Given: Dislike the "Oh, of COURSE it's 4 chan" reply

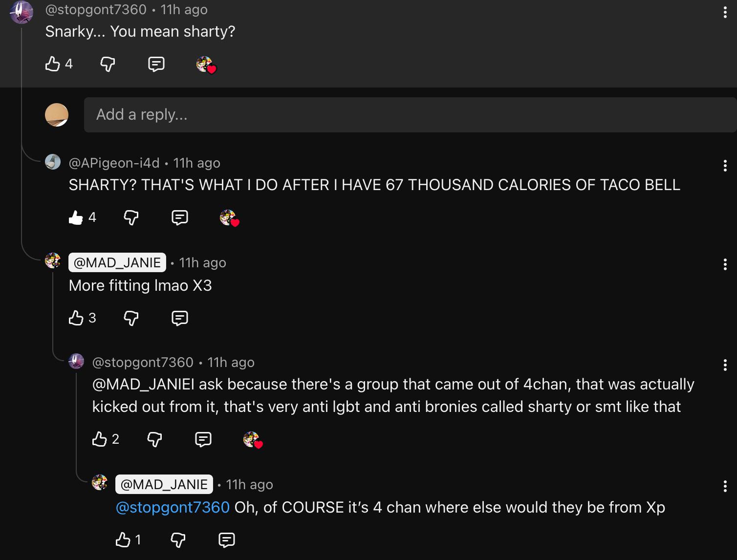Looking at the screenshot, I should (x=178, y=539).
